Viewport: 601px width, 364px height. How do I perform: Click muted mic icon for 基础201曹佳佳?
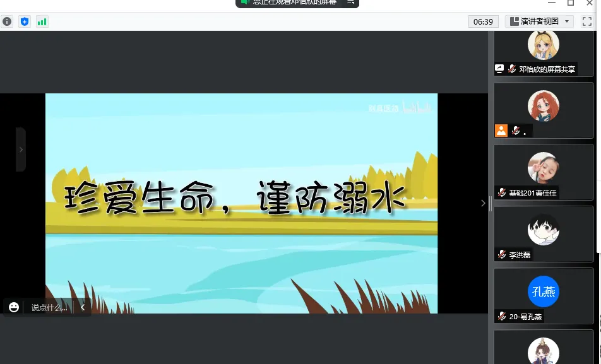coord(502,193)
